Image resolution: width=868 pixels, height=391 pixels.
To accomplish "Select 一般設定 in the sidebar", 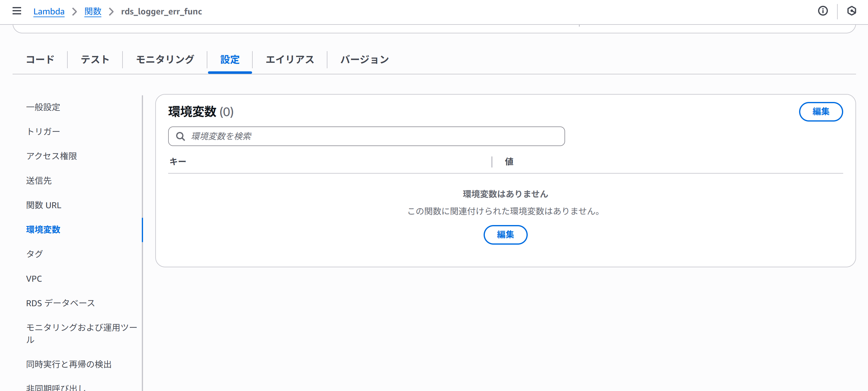I will click(x=43, y=107).
